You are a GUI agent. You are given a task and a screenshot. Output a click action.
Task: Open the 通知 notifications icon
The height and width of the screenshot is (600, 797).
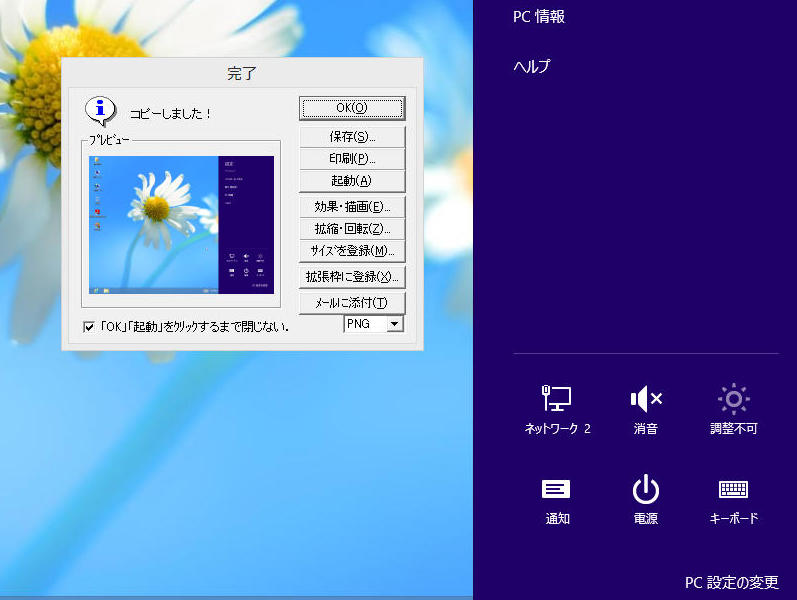coord(557,489)
